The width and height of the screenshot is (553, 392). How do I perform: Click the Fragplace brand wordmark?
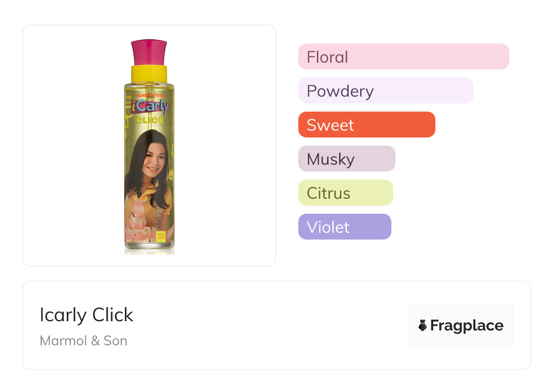click(467, 325)
